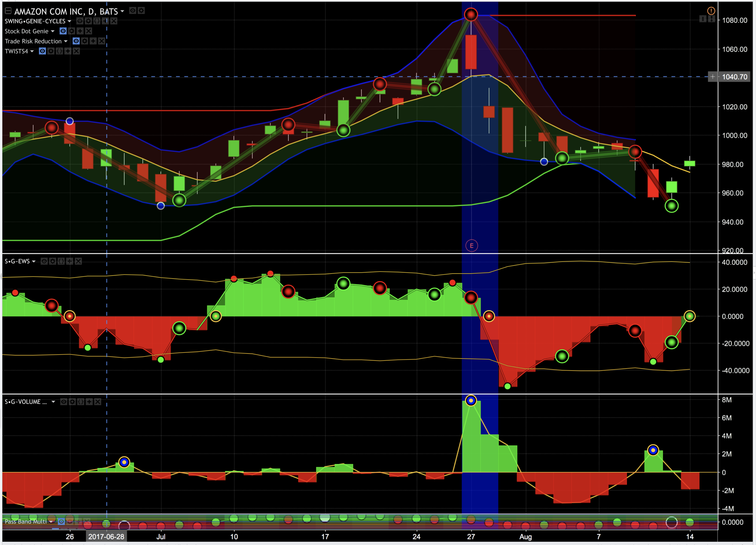Image resolution: width=756 pixels, height=545 pixels.
Task: View source code braces of SWING•GENIE~CYCLES
Action: click(97, 21)
